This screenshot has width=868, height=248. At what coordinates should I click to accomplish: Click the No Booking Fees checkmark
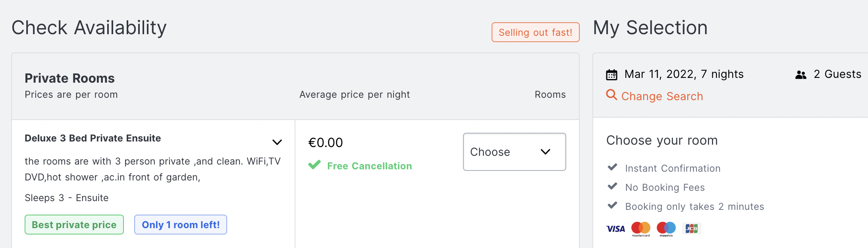(613, 186)
